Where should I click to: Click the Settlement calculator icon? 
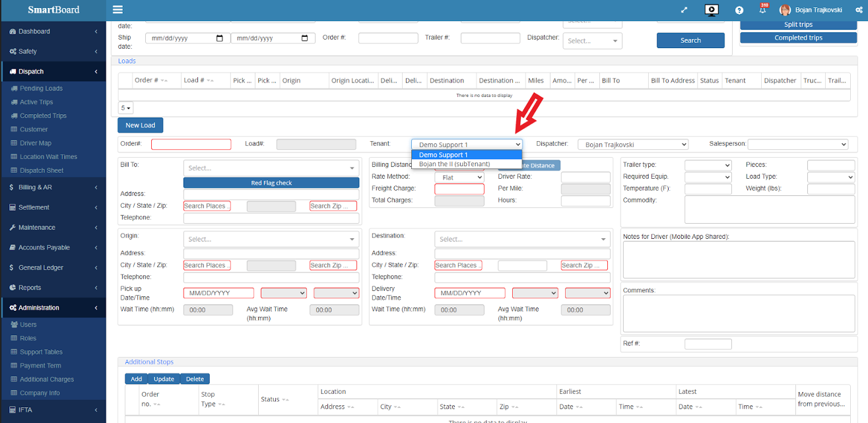tap(13, 207)
